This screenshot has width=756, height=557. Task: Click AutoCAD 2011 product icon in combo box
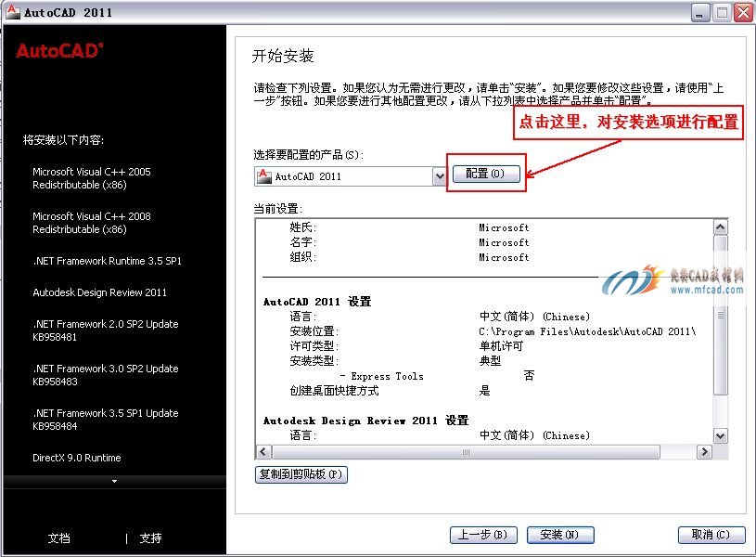pos(263,176)
